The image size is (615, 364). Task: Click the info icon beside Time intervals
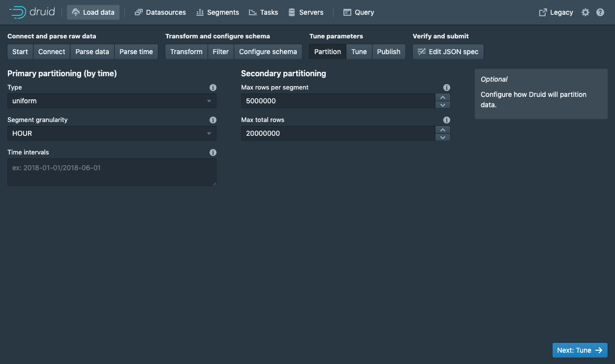coord(213,152)
